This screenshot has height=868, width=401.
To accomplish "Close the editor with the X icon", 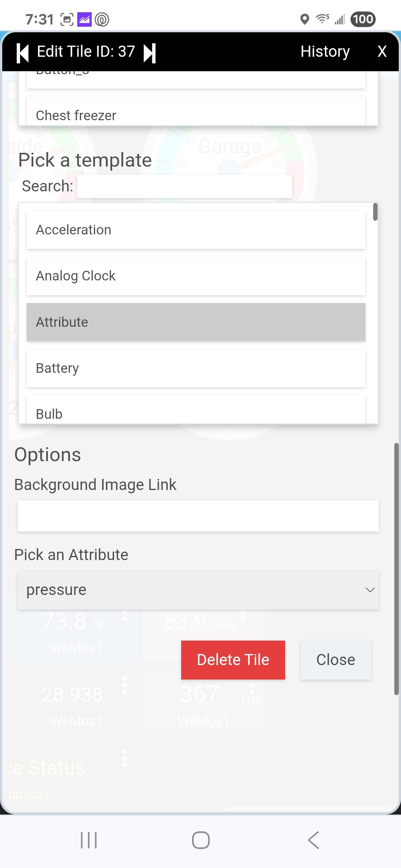I will pos(382,52).
